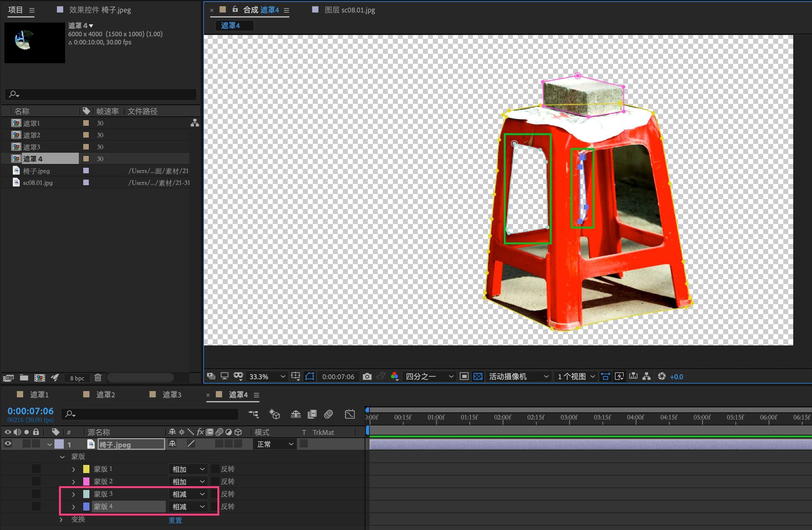Open the graph editor icon
The width and height of the screenshot is (812, 530).
(350, 414)
